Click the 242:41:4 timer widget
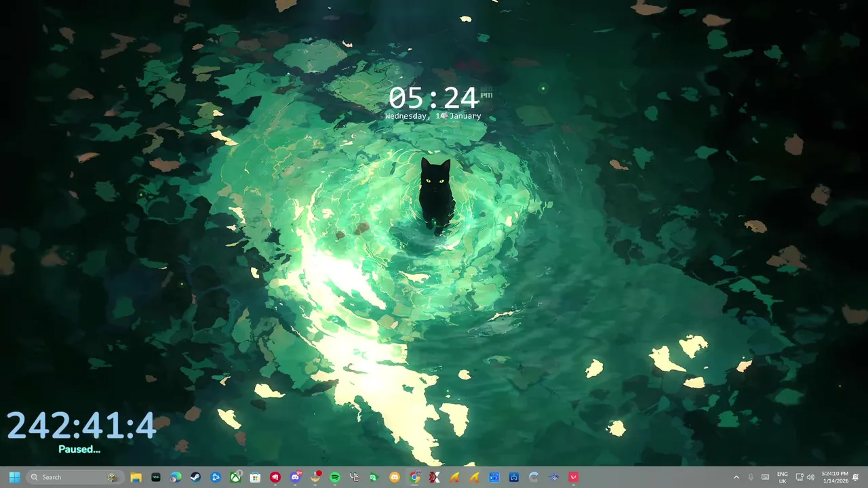Image resolution: width=868 pixels, height=488 pixels. pyautogui.click(x=81, y=426)
